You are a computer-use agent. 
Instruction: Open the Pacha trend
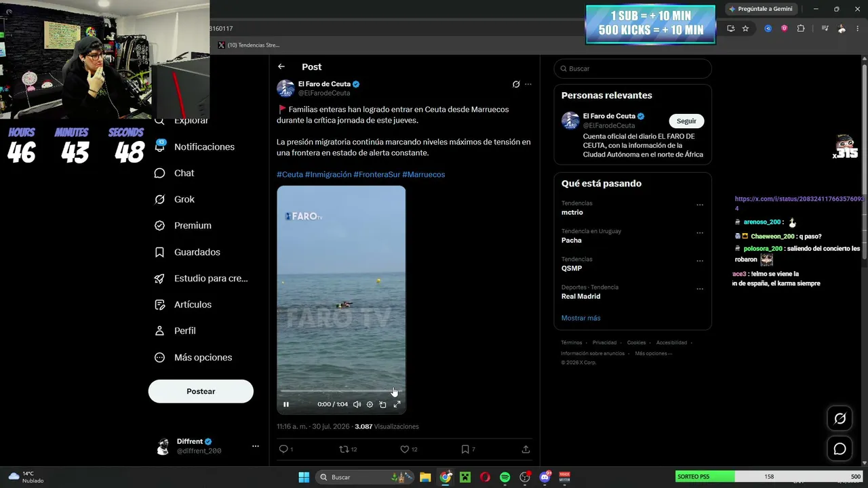coord(572,241)
